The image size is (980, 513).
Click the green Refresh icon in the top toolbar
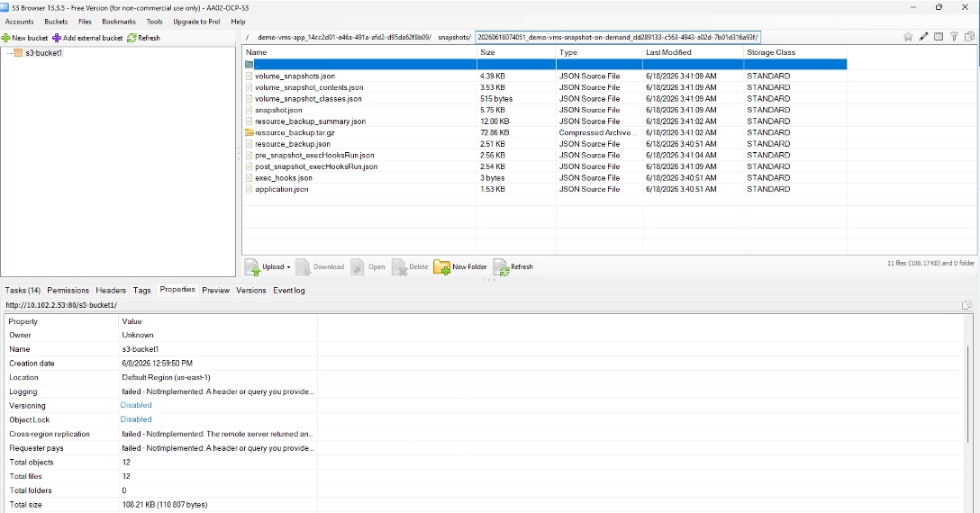[x=132, y=38]
